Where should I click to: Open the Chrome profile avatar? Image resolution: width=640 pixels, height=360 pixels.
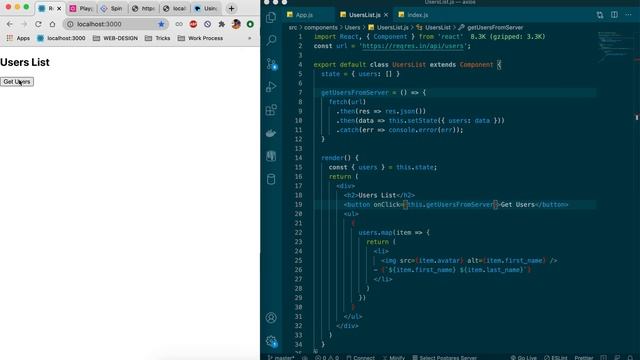click(236, 24)
